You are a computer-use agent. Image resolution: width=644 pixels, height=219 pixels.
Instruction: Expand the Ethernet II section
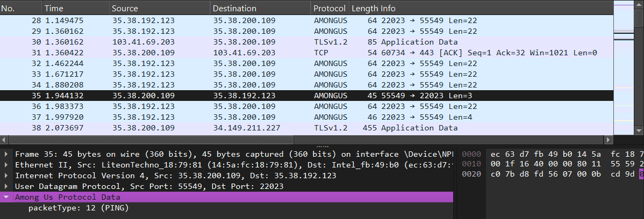(6, 165)
